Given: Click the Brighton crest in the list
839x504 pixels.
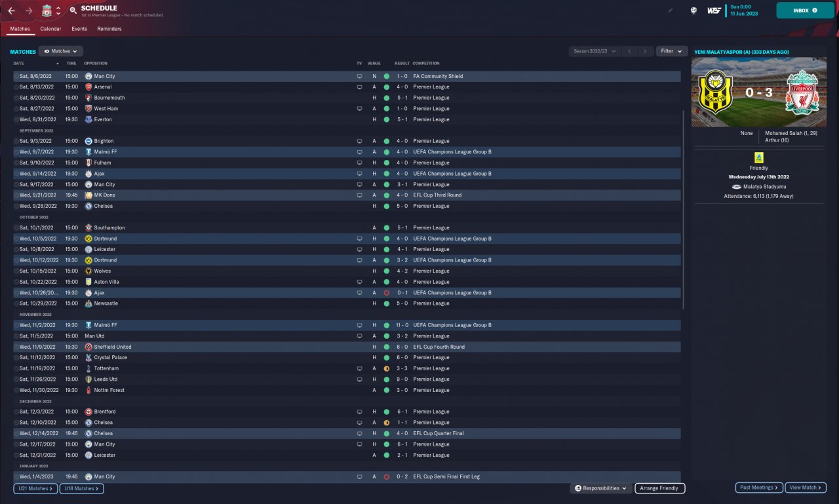Looking at the screenshot, I should tap(88, 141).
